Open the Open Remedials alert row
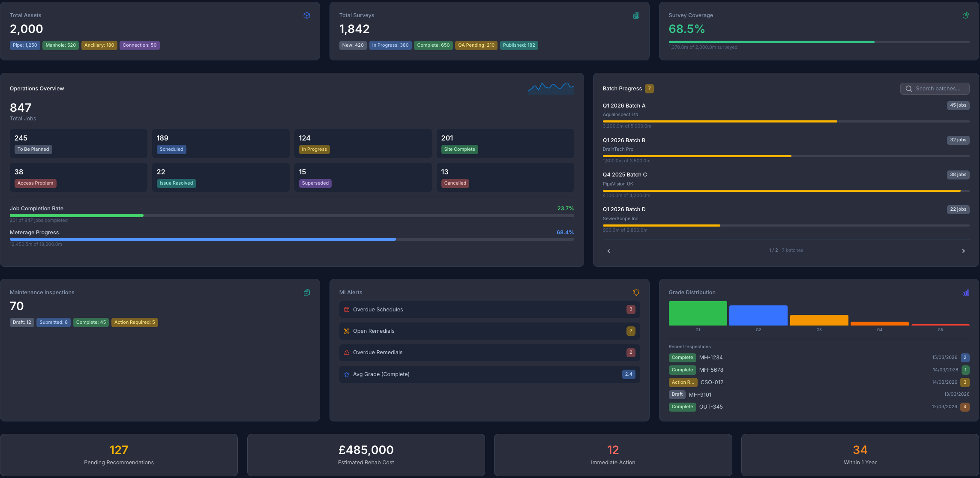Screen dimensions: 980x478 (x=489, y=331)
